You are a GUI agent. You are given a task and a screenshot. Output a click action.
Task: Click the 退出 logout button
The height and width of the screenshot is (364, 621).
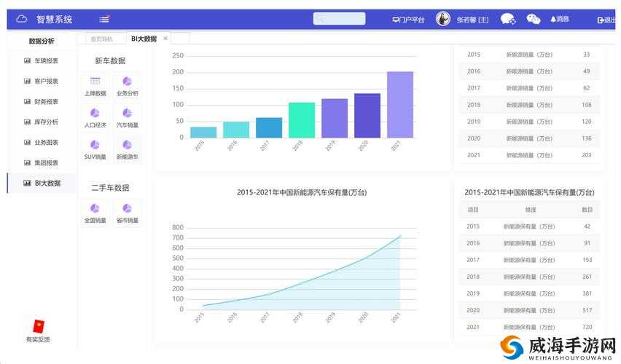[606, 20]
